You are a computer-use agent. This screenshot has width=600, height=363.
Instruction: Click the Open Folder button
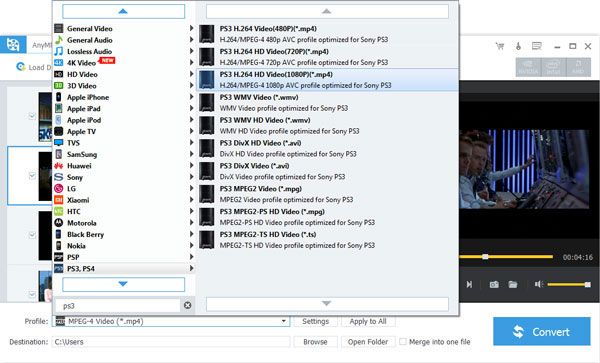(x=368, y=342)
